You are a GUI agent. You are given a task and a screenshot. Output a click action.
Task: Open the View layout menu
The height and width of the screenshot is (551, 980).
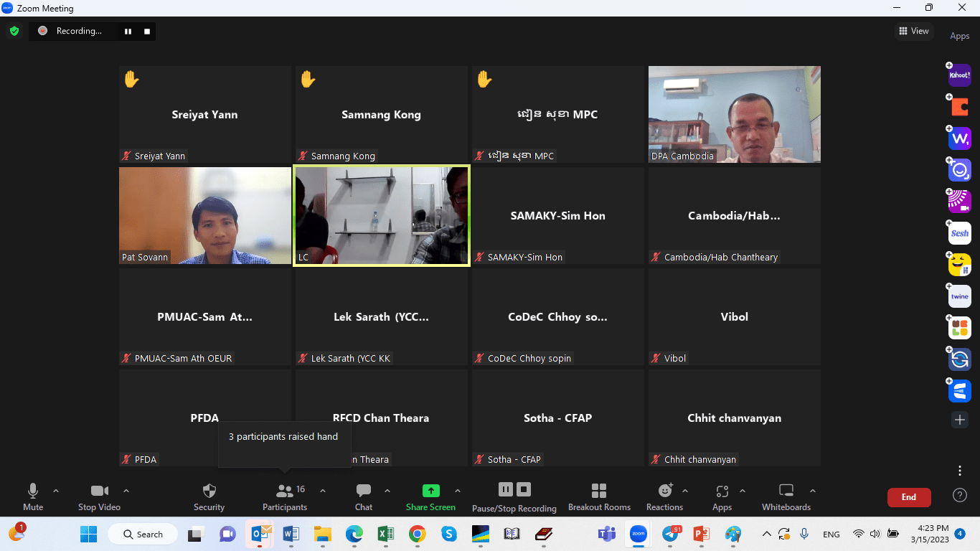coord(913,31)
